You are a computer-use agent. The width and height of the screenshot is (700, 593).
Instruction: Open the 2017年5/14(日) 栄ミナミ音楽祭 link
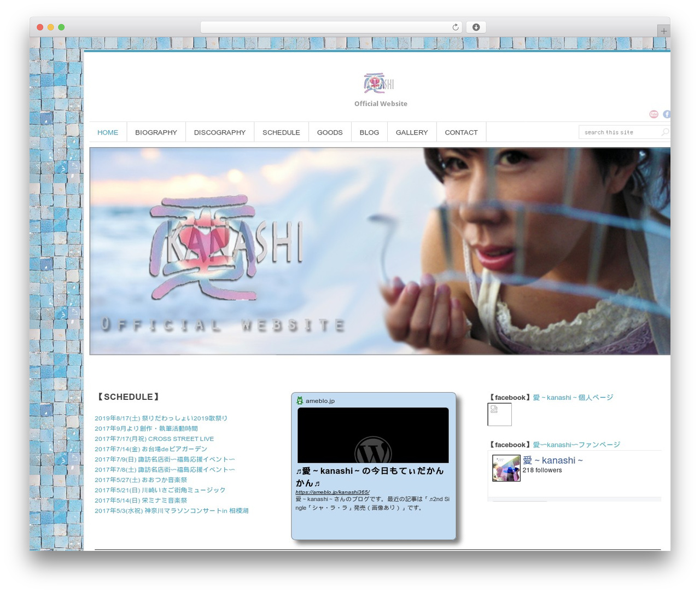141,501
